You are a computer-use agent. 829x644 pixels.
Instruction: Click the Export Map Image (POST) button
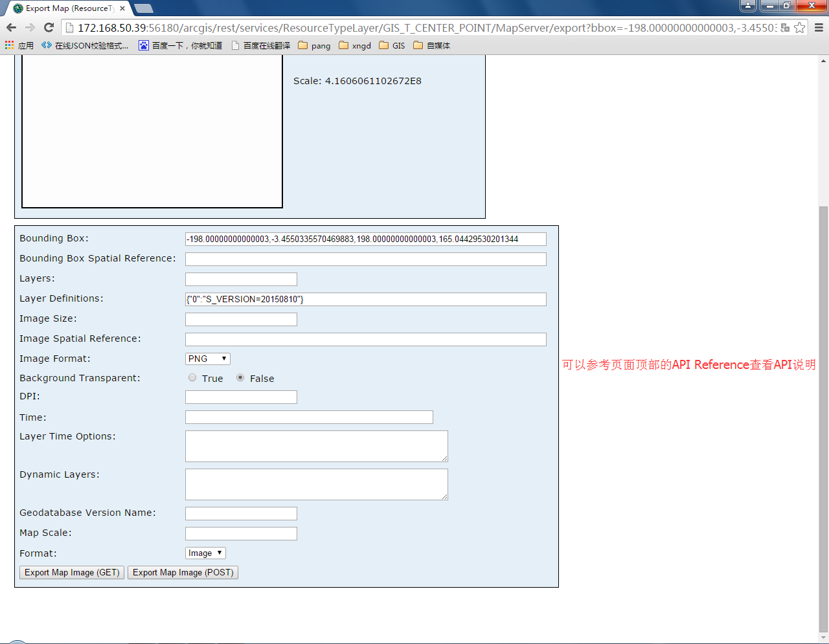point(183,572)
